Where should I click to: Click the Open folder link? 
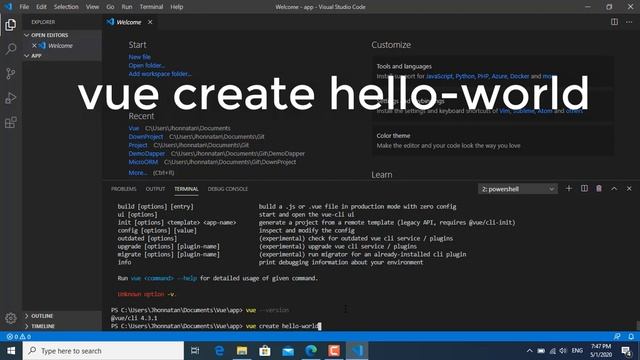pos(147,65)
